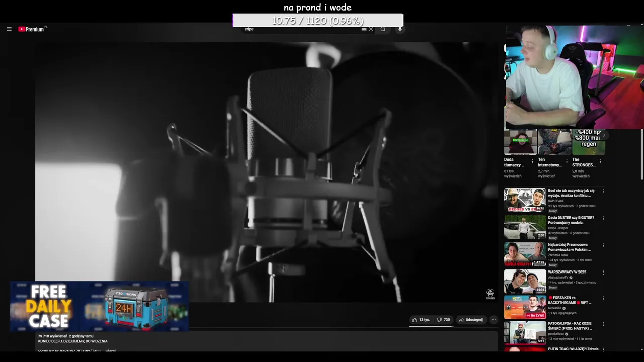Start voice search with the microphone
Image resolution: width=644 pixels, height=362 pixels.
point(400,29)
